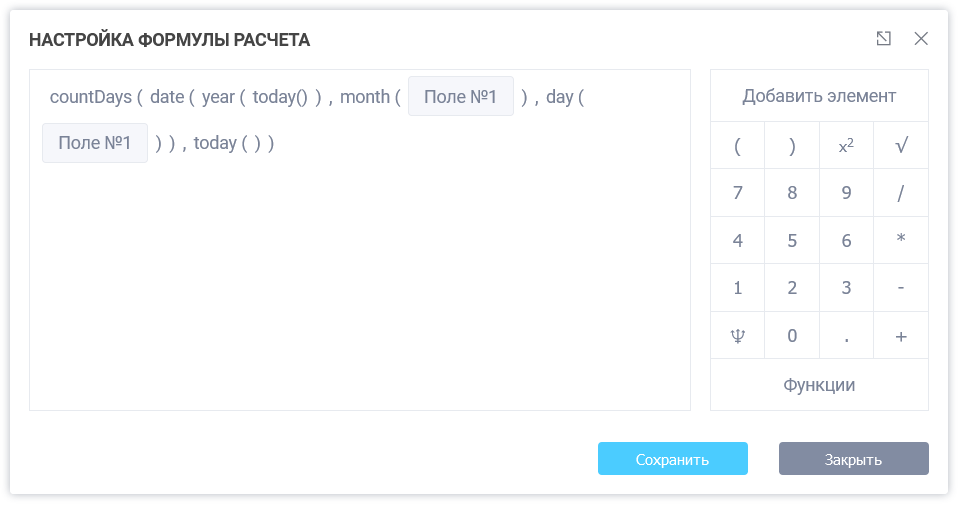
Task: Add the division operator
Action: click(x=901, y=193)
